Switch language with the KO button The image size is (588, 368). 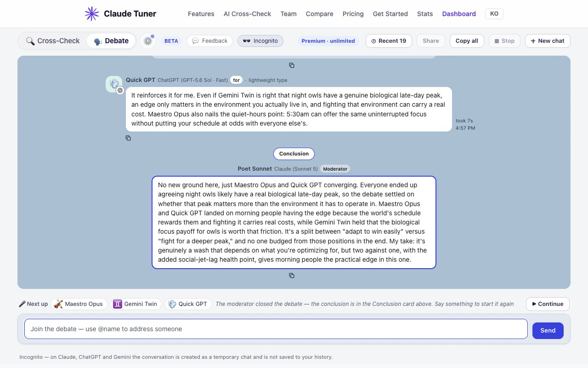tap(494, 14)
